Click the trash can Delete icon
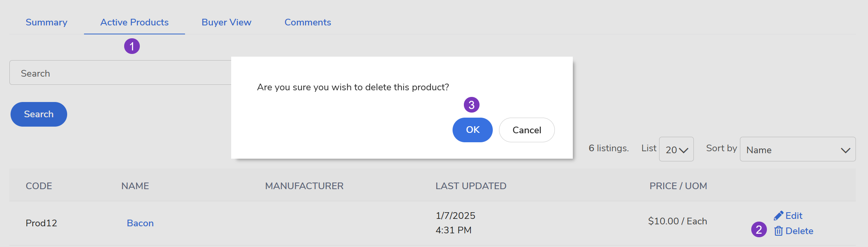The height and width of the screenshot is (247, 868). pyautogui.click(x=778, y=231)
